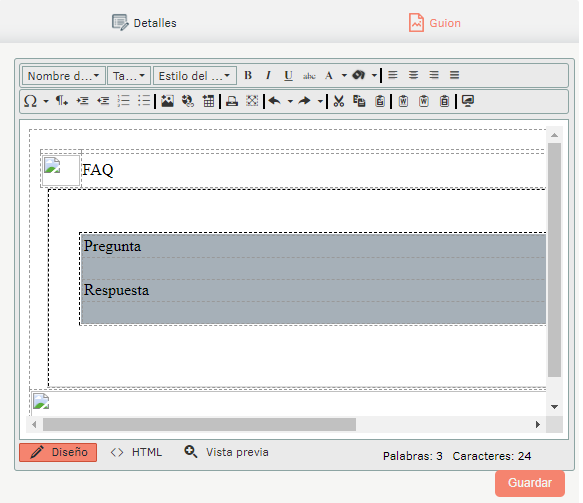Insert a table with the grid icon
Image resolution: width=583 pixels, height=503 pixels.
tap(208, 101)
